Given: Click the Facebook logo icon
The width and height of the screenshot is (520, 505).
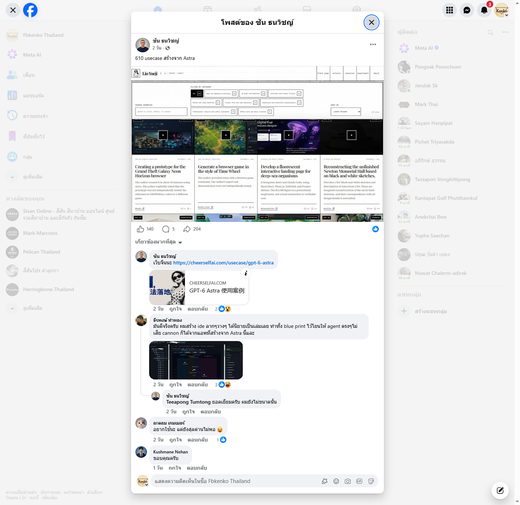Looking at the screenshot, I should click(30, 10).
